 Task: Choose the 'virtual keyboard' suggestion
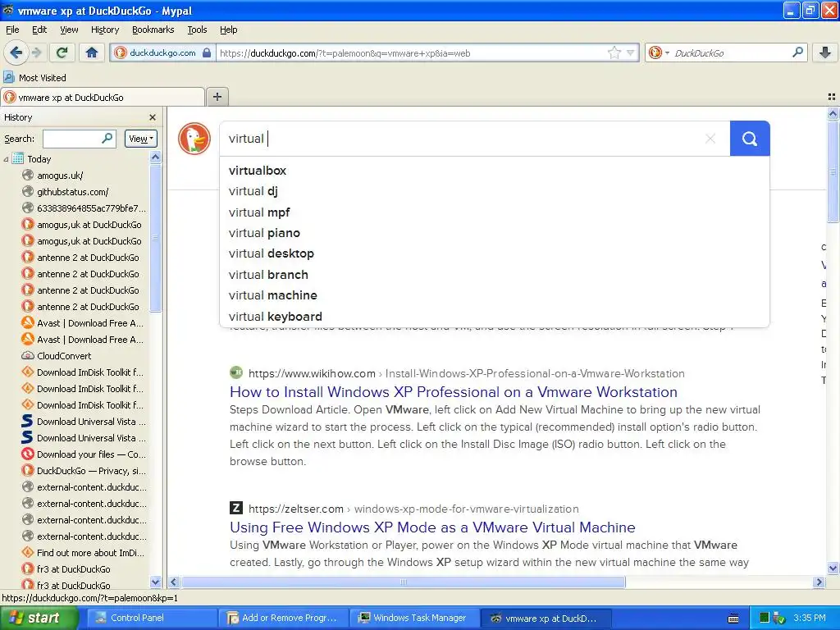495,316
